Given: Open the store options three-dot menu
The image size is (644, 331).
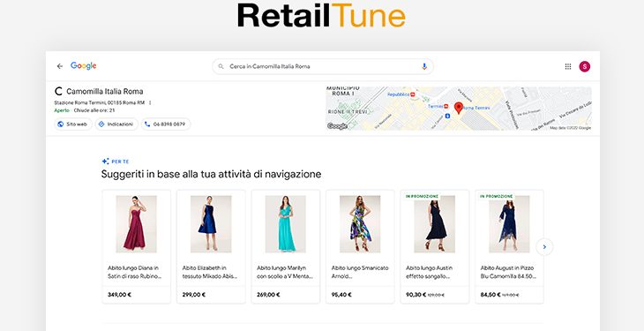Looking at the screenshot, I should point(150,102).
